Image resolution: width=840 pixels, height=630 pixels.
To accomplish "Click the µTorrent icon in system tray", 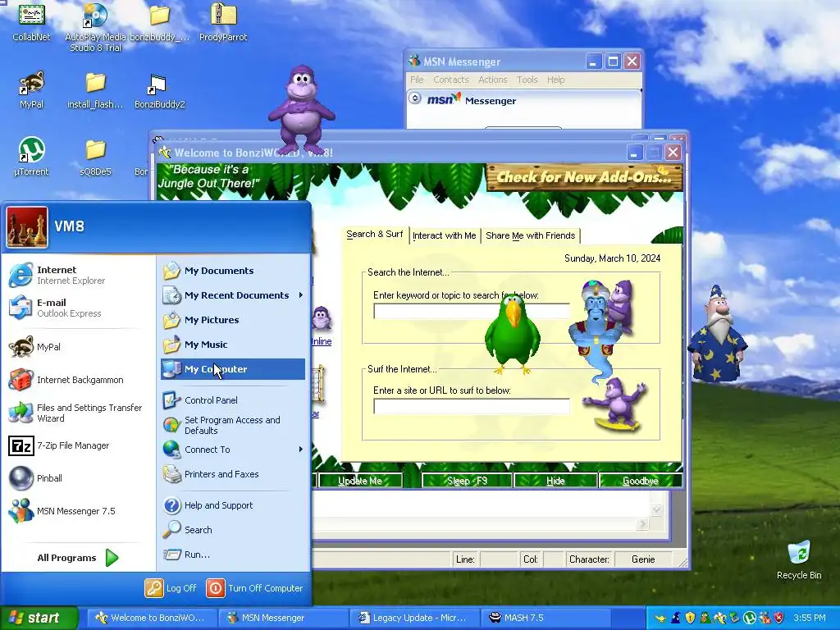I will pyautogui.click(x=750, y=619).
